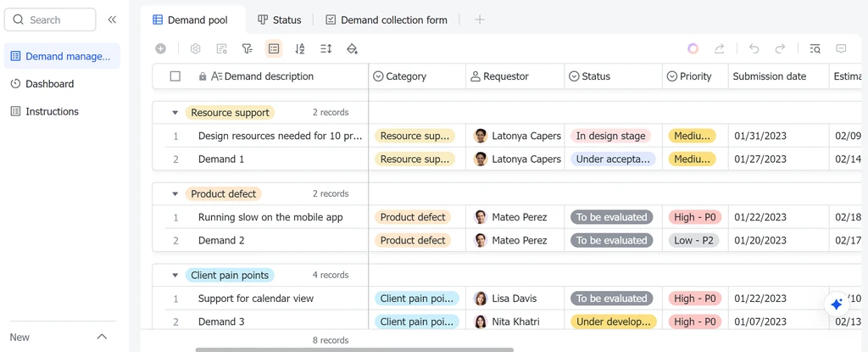868x352 pixels.
Task: Collapse the Client pain points group
Action: pyautogui.click(x=175, y=275)
